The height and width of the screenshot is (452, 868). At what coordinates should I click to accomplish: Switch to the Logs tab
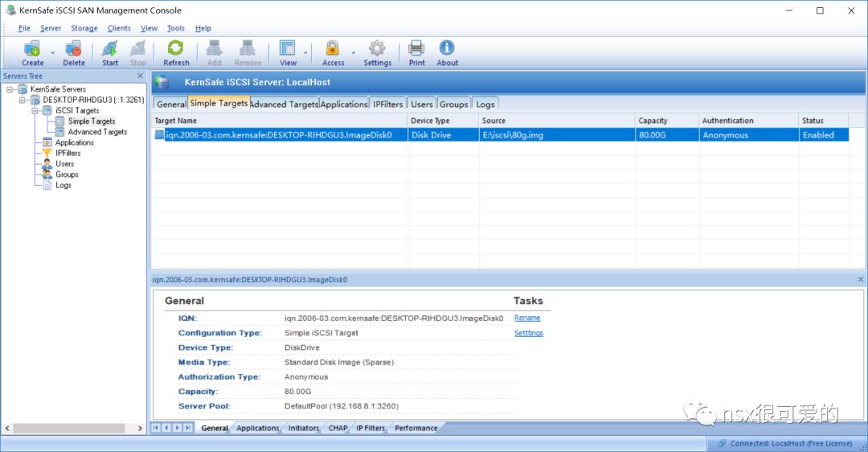click(485, 104)
